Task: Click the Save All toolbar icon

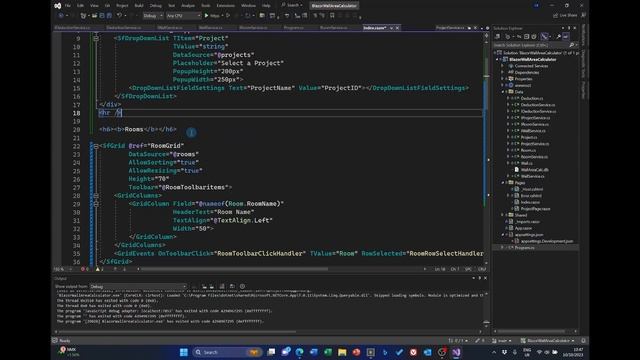Action: point(109,16)
